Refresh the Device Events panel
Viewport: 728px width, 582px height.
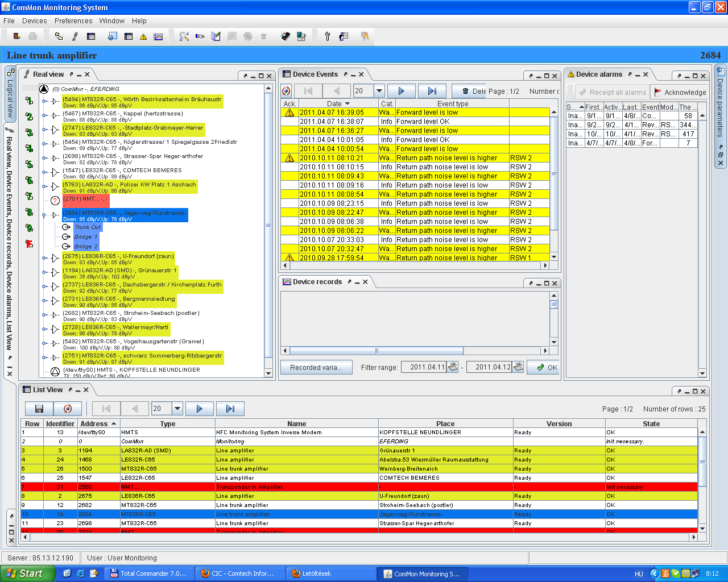click(x=286, y=91)
